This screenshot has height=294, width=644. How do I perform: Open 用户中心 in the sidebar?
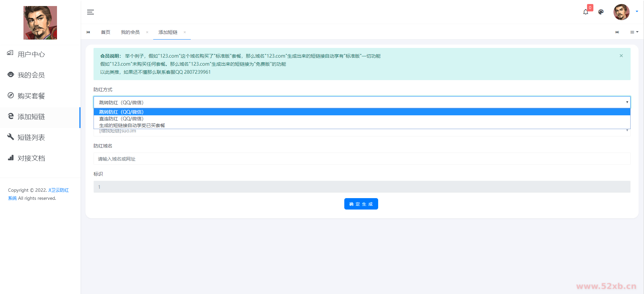pos(31,54)
